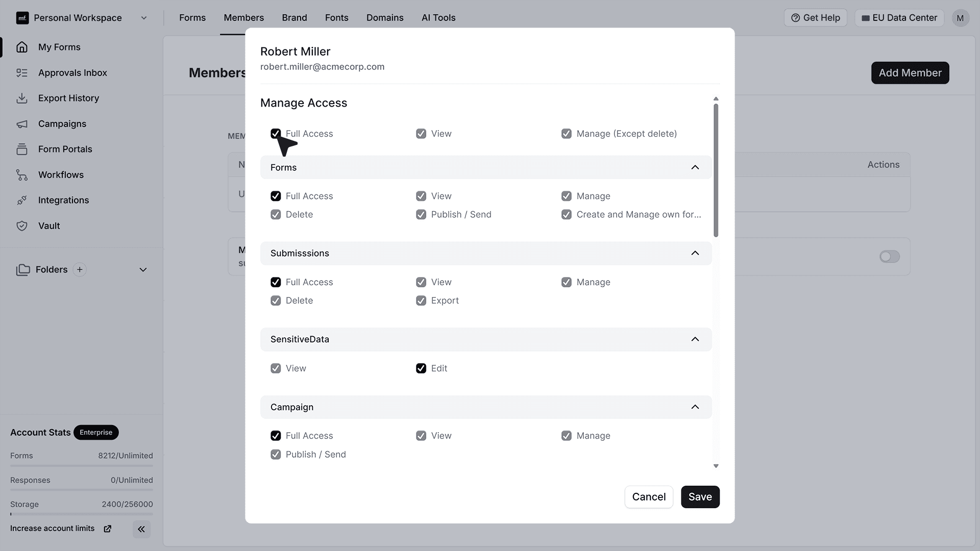Toggle Submissions Delete checkbox
The width and height of the screenshot is (980, 551).
tap(276, 300)
